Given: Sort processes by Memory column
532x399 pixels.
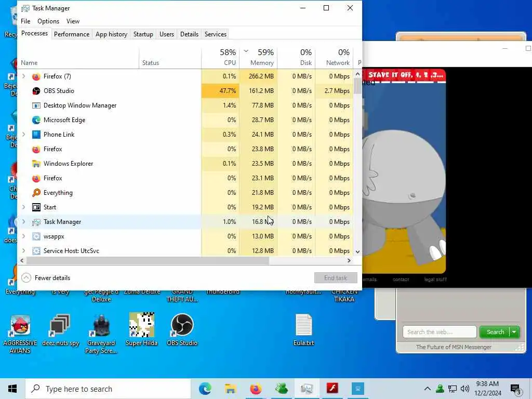Looking at the screenshot, I should coord(258,57).
